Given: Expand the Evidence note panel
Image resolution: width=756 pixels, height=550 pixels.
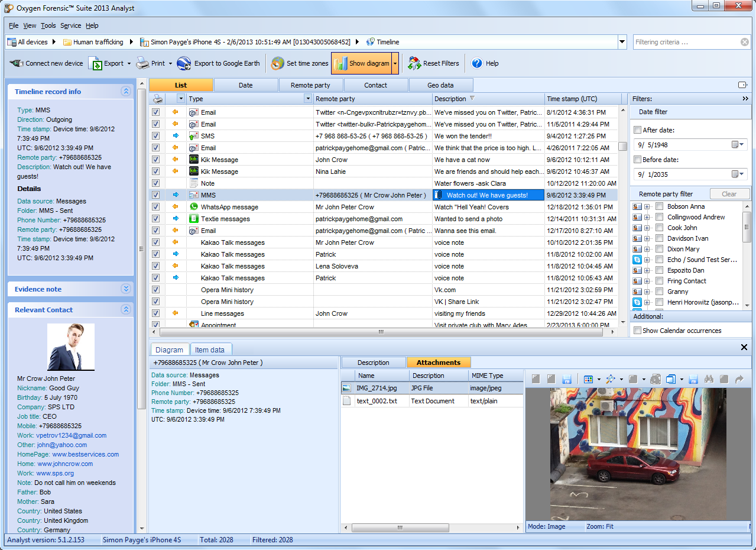Looking at the screenshot, I should (x=125, y=289).
